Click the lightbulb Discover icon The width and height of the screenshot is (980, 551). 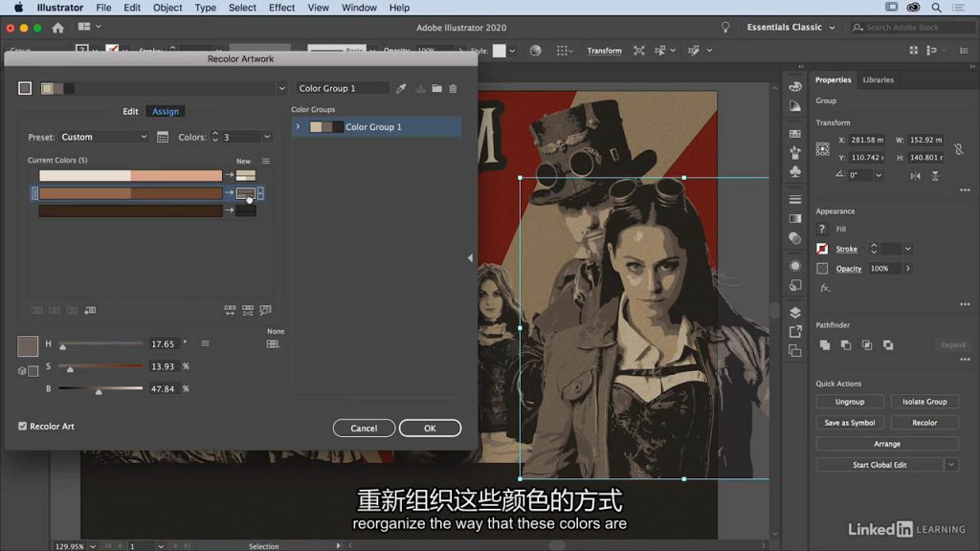[725, 28]
